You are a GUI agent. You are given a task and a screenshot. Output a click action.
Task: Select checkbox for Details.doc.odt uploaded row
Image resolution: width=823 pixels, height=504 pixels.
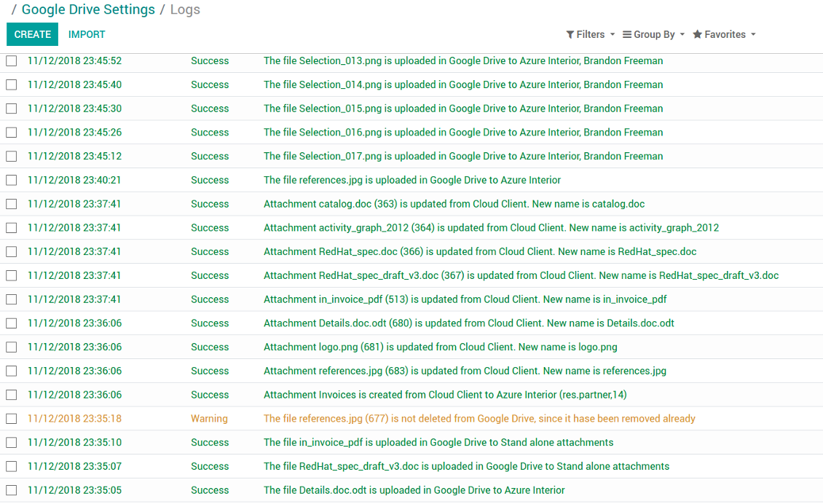(x=12, y=490)
